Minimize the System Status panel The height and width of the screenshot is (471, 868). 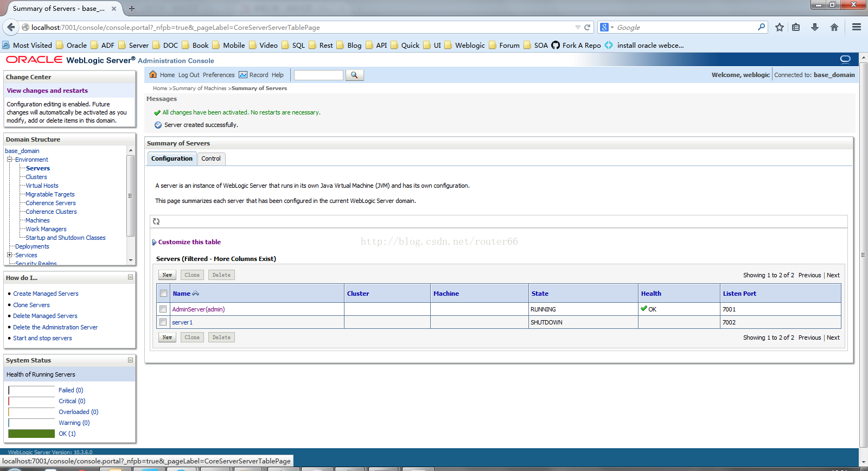pyautogui.click(x=130, y=360)
